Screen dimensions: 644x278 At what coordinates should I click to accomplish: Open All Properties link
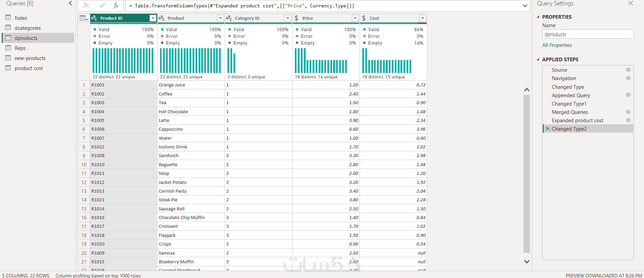point(557,45)
